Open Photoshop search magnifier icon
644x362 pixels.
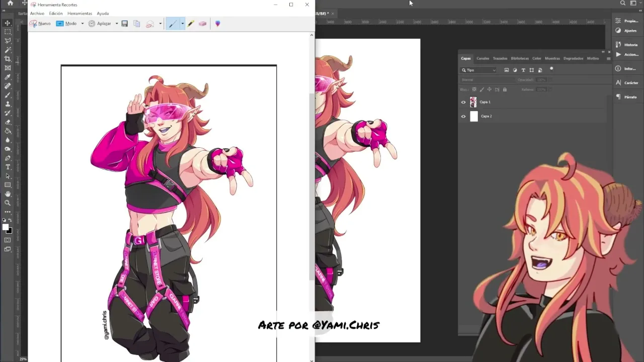[623, 3]
